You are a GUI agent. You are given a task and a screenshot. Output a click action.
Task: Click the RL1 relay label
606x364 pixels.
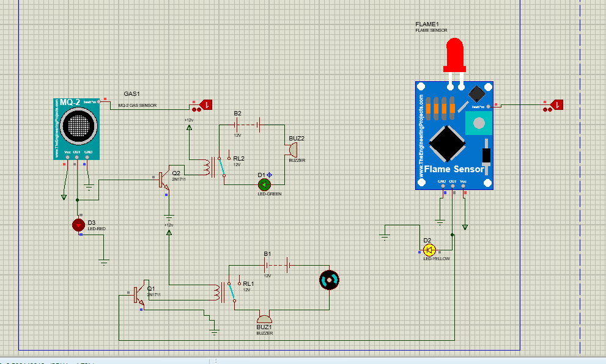(248, 284)
